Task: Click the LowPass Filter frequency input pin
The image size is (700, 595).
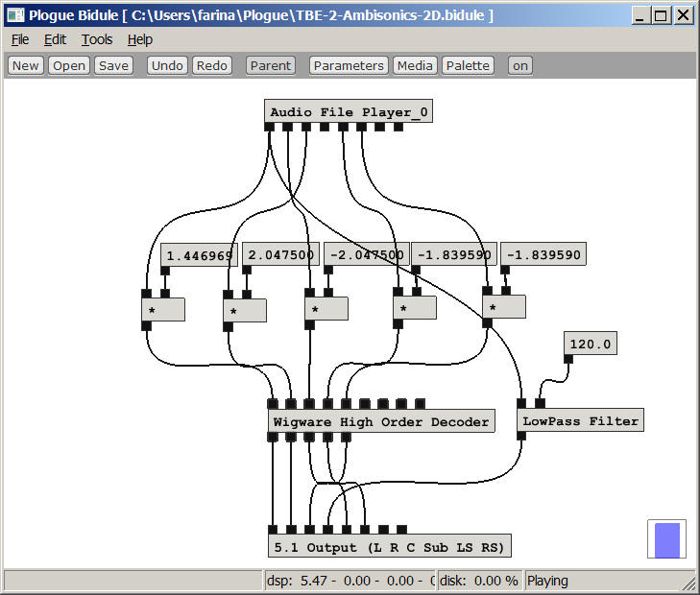Action: pos(541,404)
